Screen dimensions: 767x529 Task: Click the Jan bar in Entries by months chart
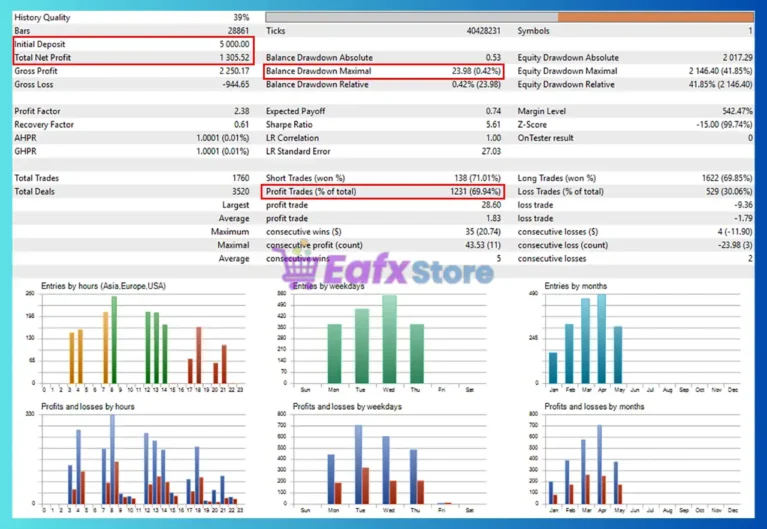click(553, 368)
